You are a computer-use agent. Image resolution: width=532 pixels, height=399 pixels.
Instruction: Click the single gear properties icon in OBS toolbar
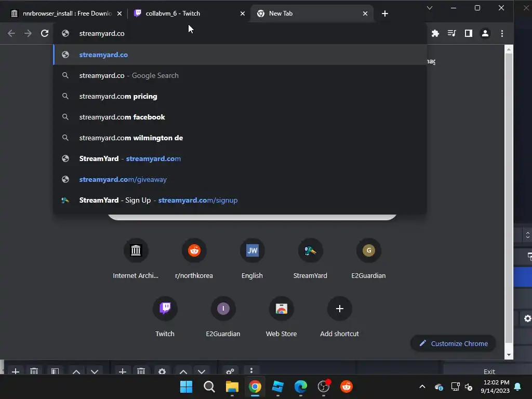tap(162, 371)
